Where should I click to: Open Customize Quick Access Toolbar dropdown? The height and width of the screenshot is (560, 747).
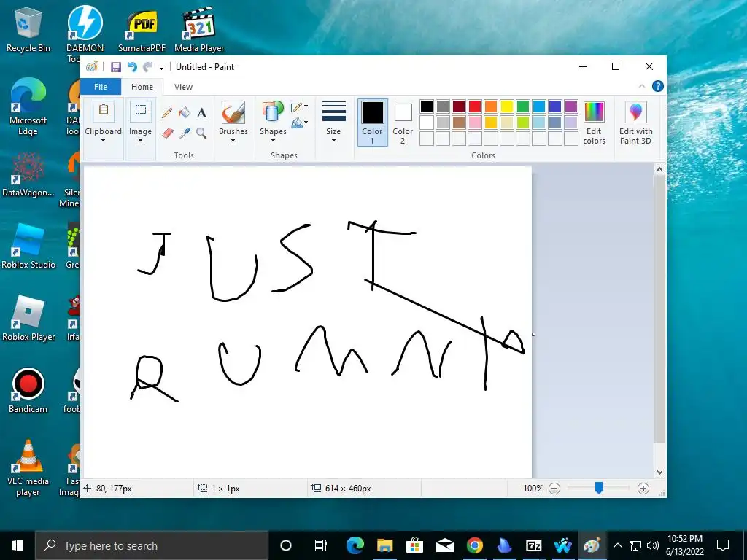point(161,68)
